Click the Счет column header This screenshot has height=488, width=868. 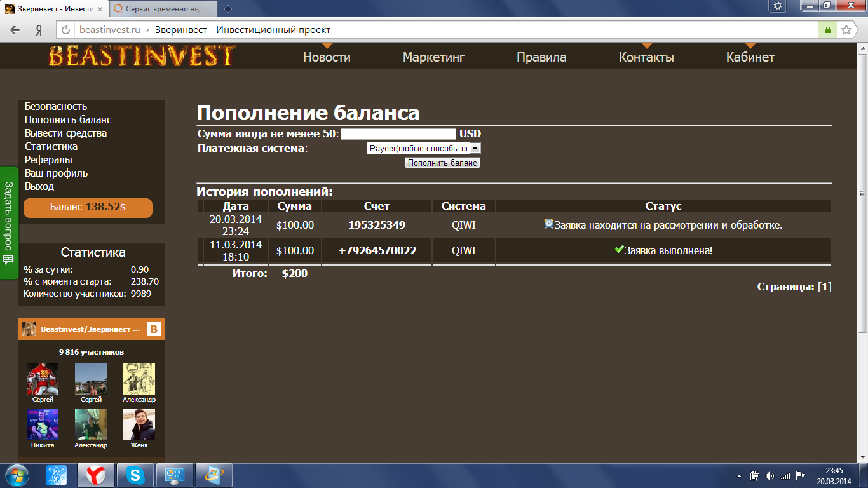(x=377, y=207)
